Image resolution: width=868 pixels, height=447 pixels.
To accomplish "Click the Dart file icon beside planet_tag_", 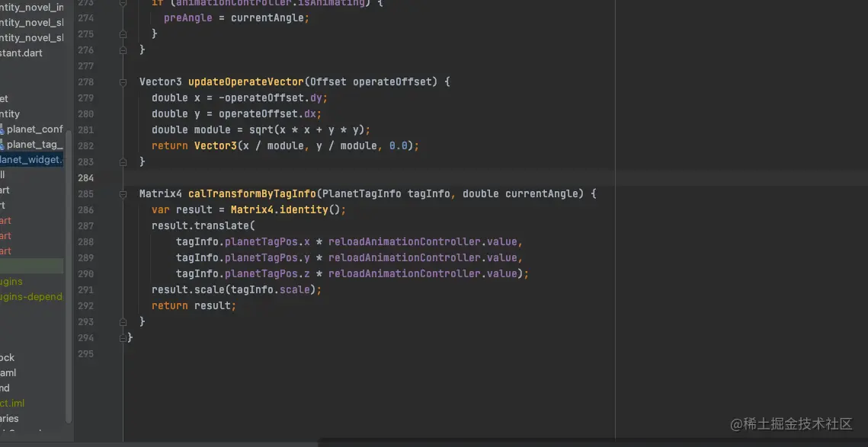I will 2,145.
